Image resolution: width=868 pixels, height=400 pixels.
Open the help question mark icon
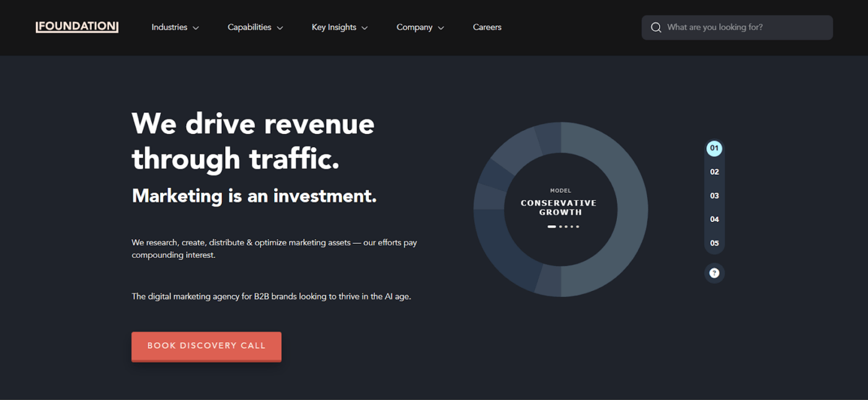[714, 273]
